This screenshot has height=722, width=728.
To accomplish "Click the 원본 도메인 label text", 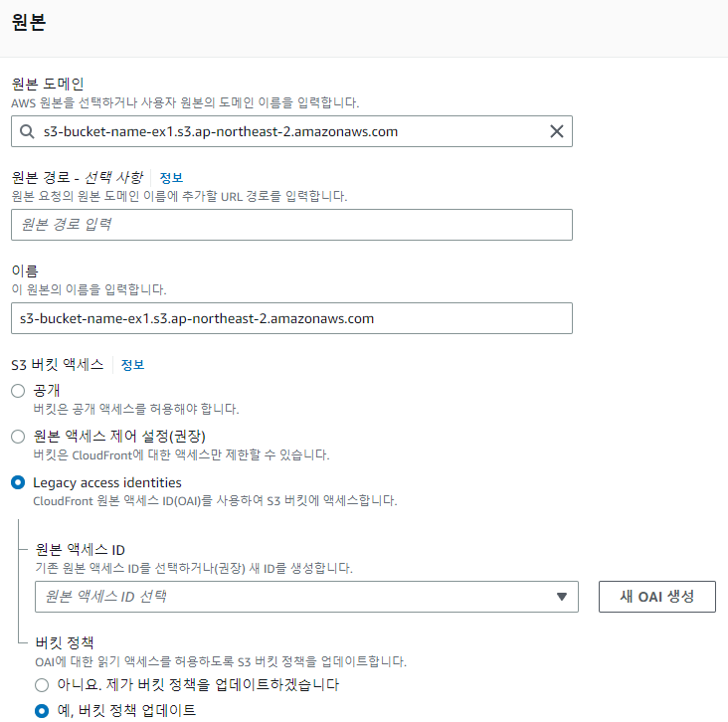I will 48,85.
